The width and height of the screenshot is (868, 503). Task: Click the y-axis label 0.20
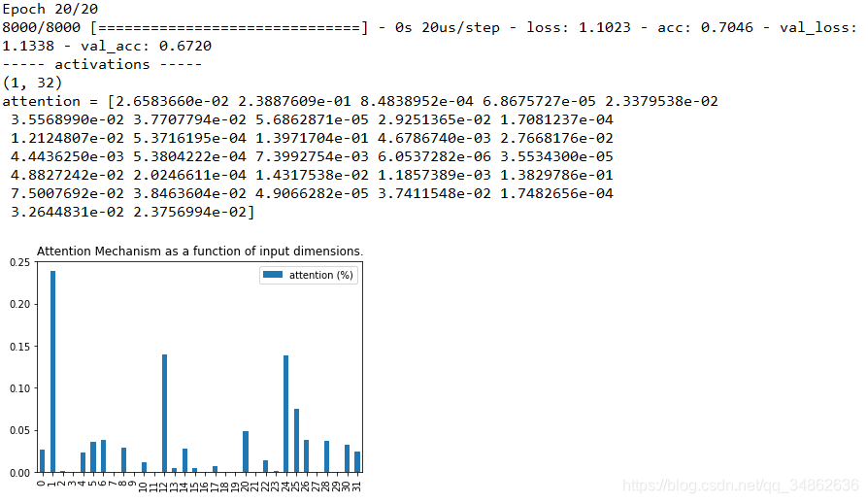pyautogui.click(x=20, y=304)
